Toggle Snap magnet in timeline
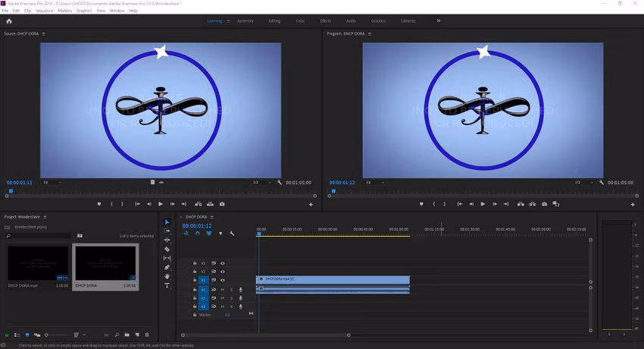The width and height of the screenshot is (644, 349). [198, 234]
